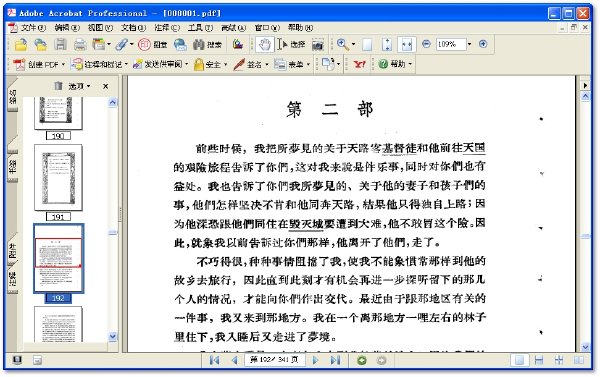Activate the Snapshot camera tool
The width and height of the screenshot is (600, 377).
(318, 45)
